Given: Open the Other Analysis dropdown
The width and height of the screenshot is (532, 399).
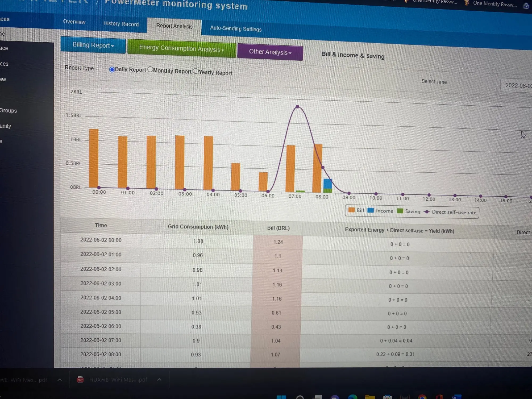Looking at the screenshot, I should (270, 52).
